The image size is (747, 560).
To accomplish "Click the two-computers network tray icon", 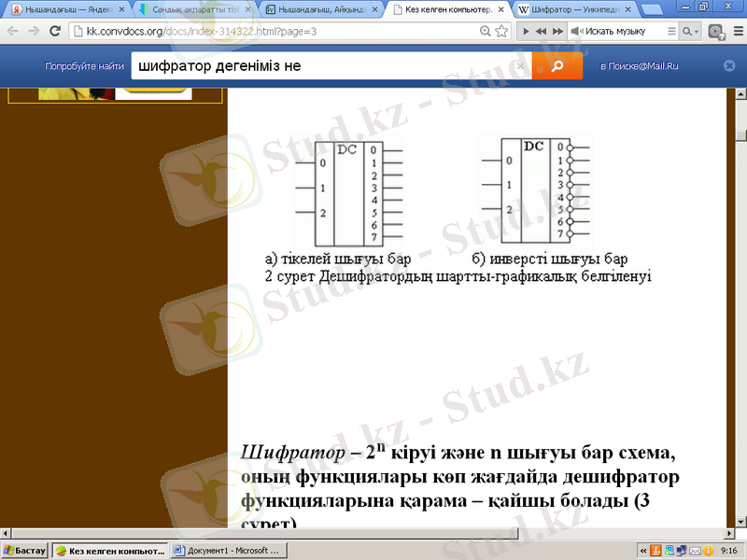I will (x=682, y=551).
